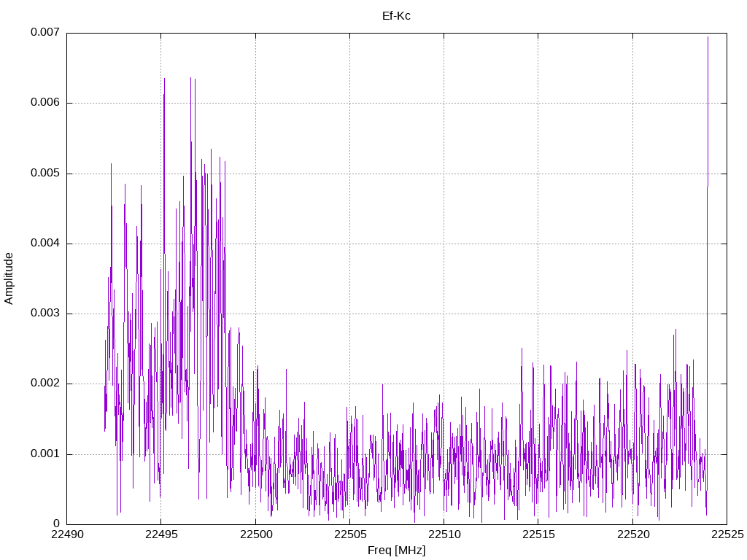Click the 22515 x-axis tick label

[x=538, y=534]
